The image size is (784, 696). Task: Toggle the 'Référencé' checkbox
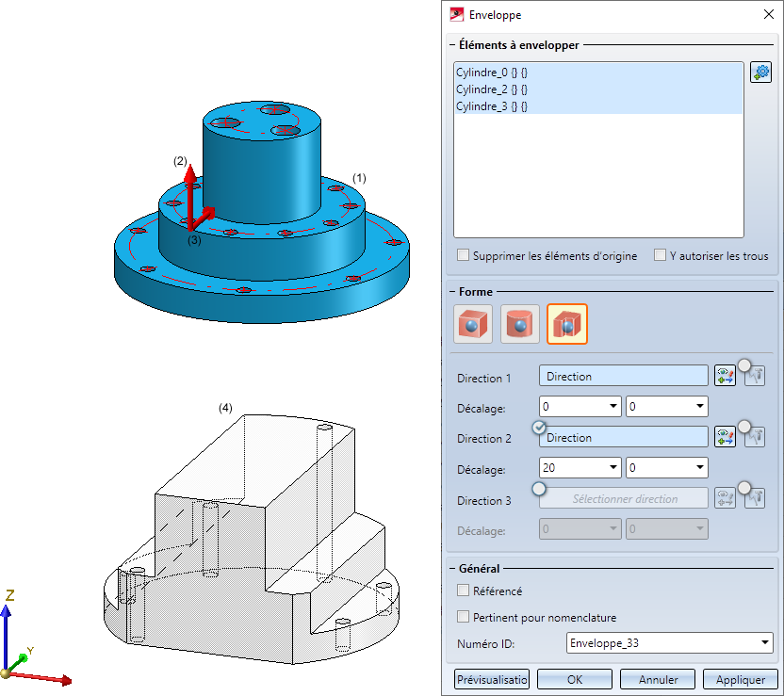[464, 591]
